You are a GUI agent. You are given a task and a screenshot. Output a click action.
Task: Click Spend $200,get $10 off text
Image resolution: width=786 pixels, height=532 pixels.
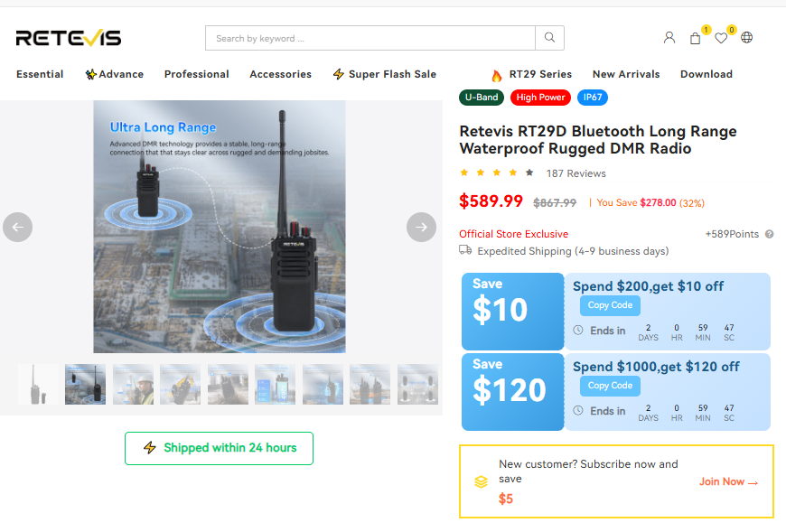[x=648, y=286]
